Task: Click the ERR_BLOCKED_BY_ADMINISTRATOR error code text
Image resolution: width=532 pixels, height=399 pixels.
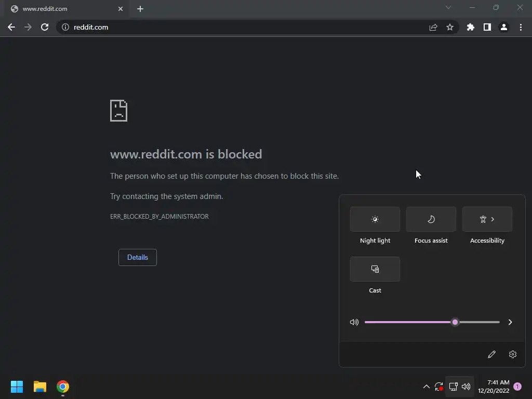Action: coord(159,217)
